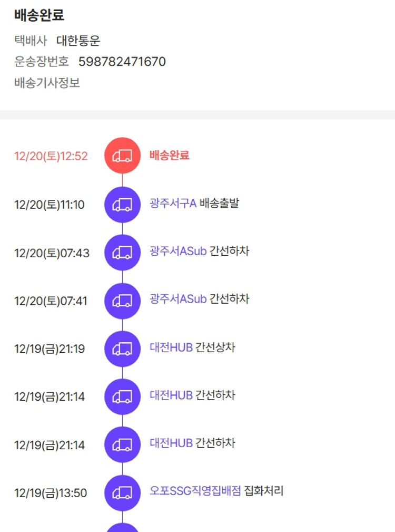Viewport: 395px width, 532px height.
Task: Open 대전HUB link in 21:19 row
Action: click(171, 348)
